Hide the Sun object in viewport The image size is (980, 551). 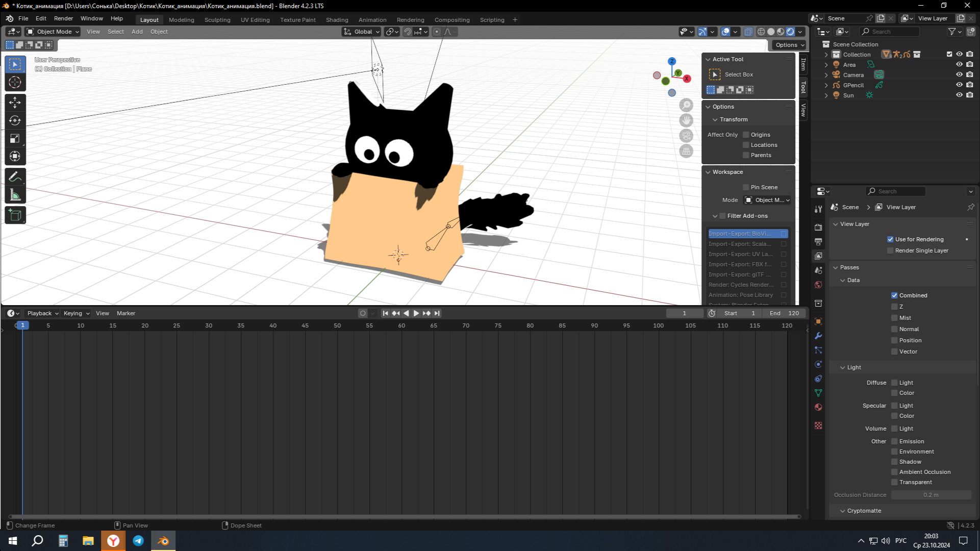pyautogui.click(x=959, y=95)
